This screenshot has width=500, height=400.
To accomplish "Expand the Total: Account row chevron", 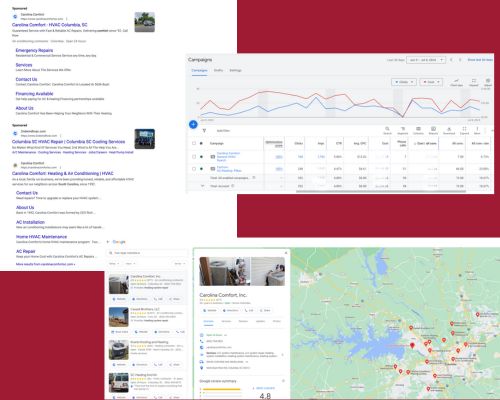I will click(202, 186).
